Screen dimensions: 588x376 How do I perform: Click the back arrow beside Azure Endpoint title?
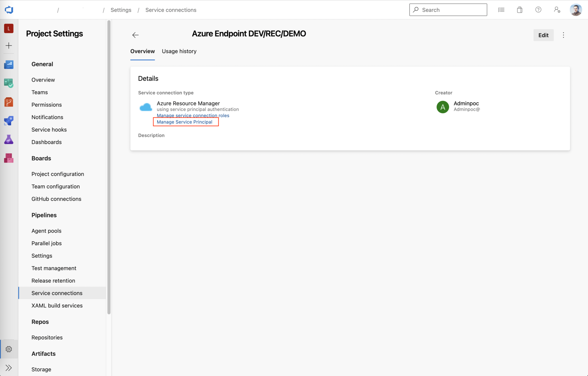(x=135, y=35)
